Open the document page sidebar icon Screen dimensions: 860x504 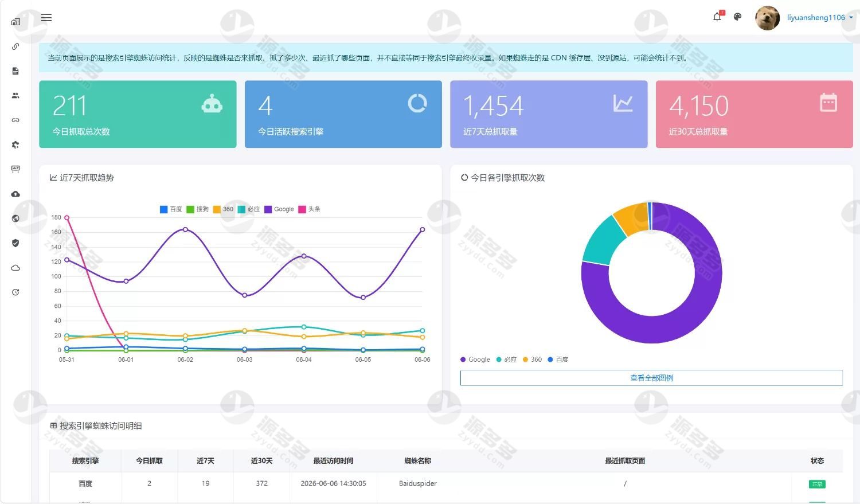pyautogui.click(x=15, y=71)
